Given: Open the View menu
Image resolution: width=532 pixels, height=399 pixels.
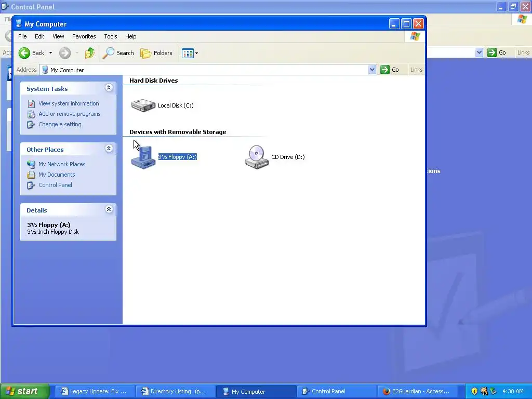Looking at the screenshot, I should tap(58, 36).
